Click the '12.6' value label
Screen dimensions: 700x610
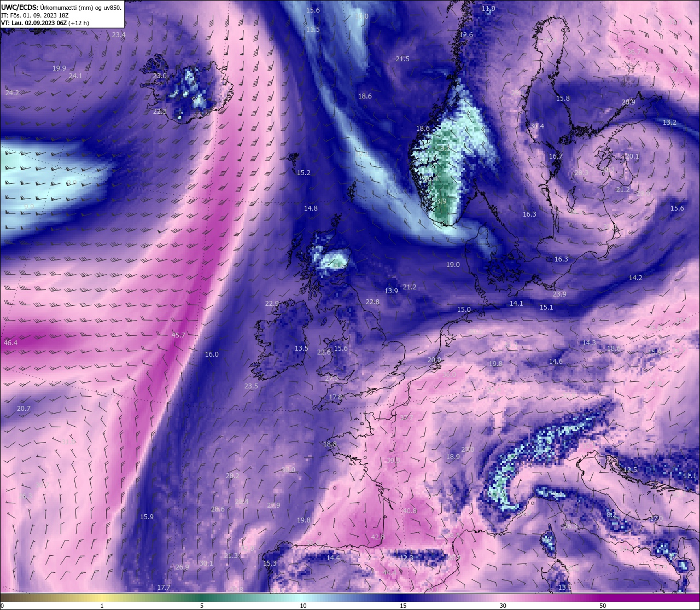(x=466, y=35)
